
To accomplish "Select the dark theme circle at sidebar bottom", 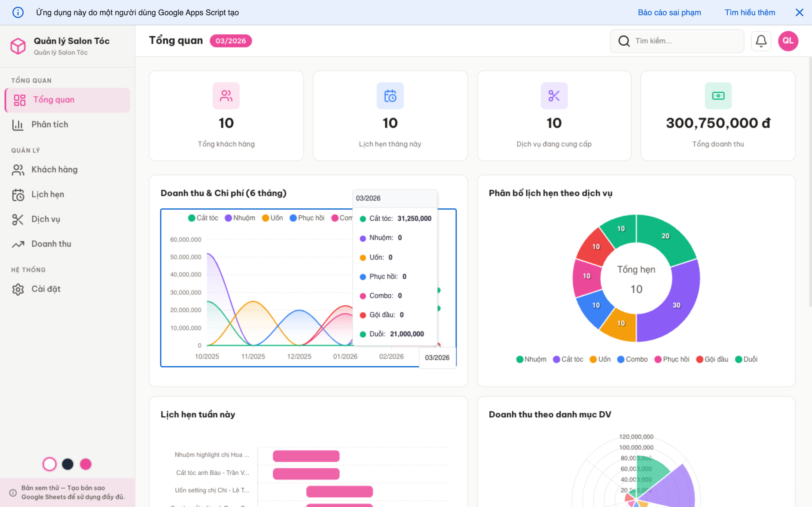I will pyautogui.click(x=68, y=464).
